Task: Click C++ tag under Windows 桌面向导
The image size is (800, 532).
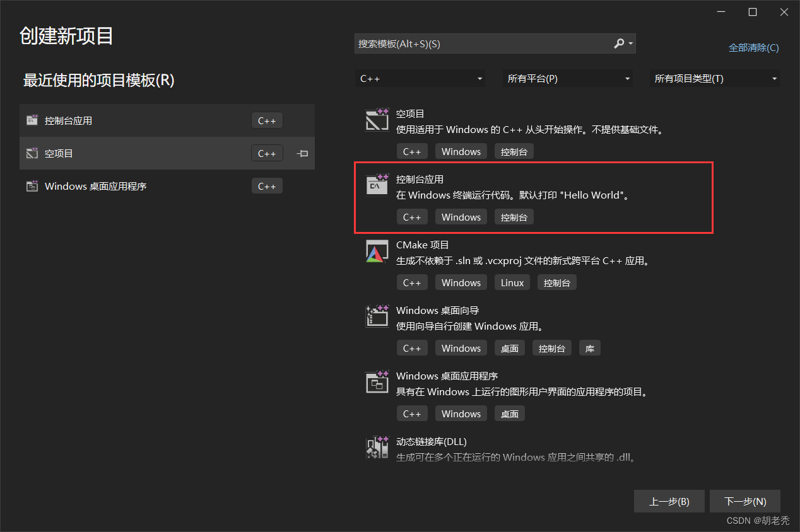Action: point(412,348)
